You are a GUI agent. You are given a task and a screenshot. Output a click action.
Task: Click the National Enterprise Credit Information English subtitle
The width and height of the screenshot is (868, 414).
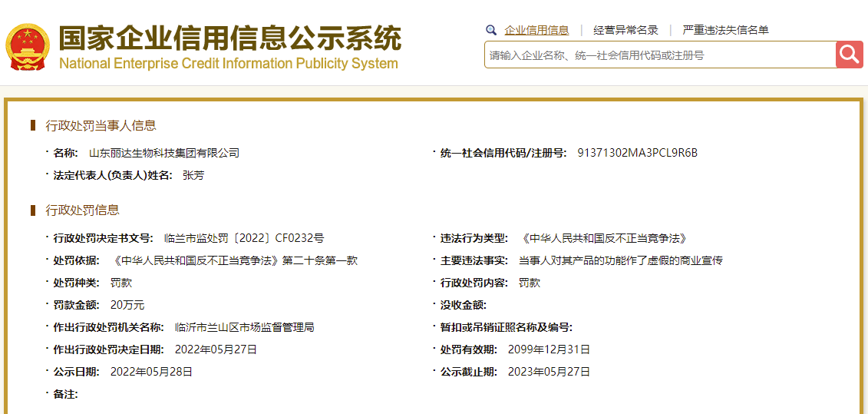(229, 64)
